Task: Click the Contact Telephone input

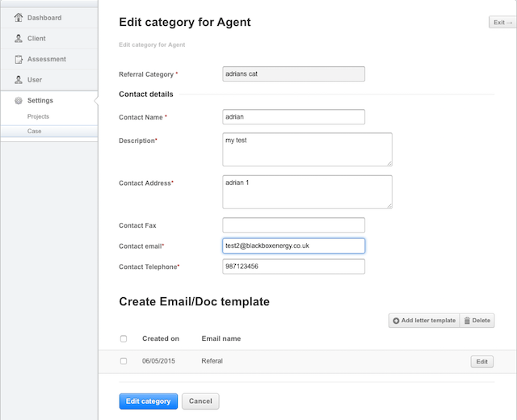Action: coord(294,267)
